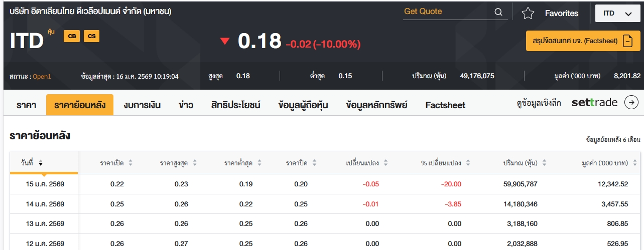The height and width of the screenshot is (250, 644).
Task: Click the Factsheet document icon
Action: pos(627,41)
